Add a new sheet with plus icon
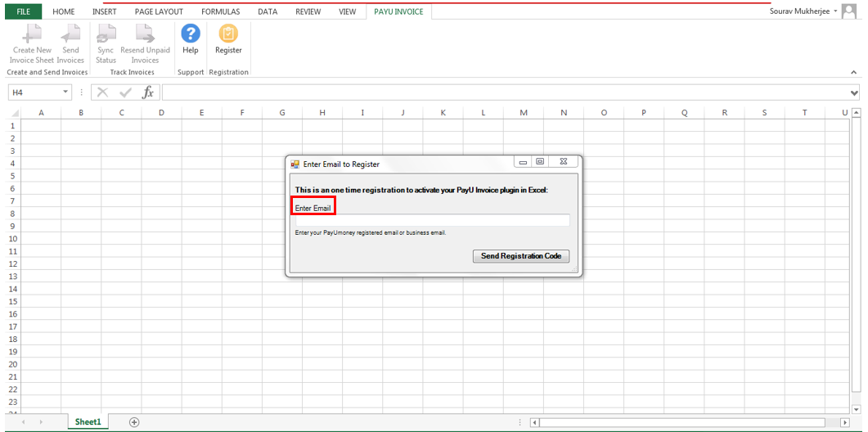 (x=134, y=422)
